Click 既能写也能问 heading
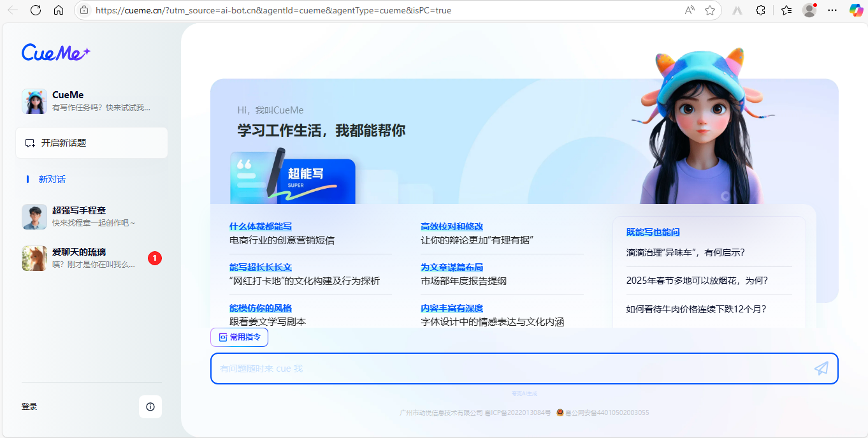 pyautogui.click(x=653, y=232)
